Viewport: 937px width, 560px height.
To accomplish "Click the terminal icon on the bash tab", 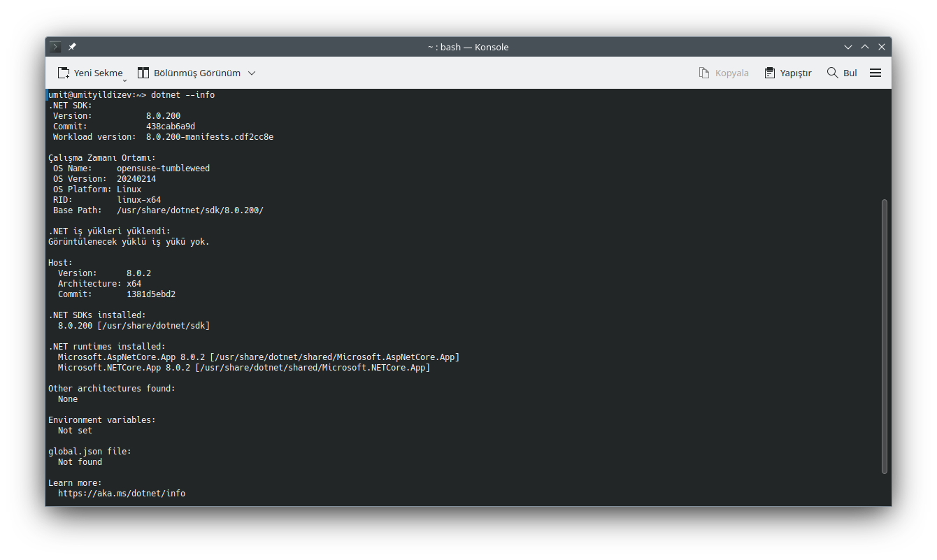I will tap(55, 46).
